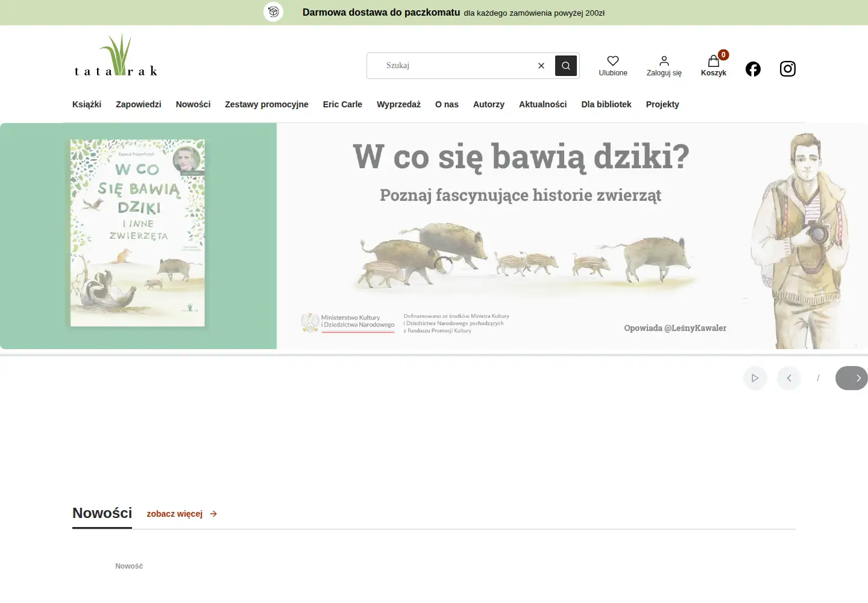Screen dimensions: 868x603
Task: Click the Koszyk cart count badge
Action: click(x=723, y=55)
